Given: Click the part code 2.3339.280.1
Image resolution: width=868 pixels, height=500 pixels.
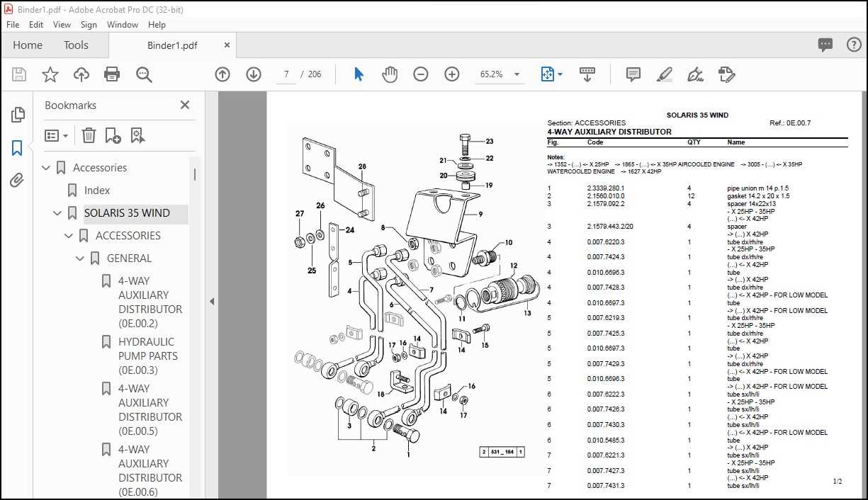Looking at the screenshot, I should click(x=606, y=188).
